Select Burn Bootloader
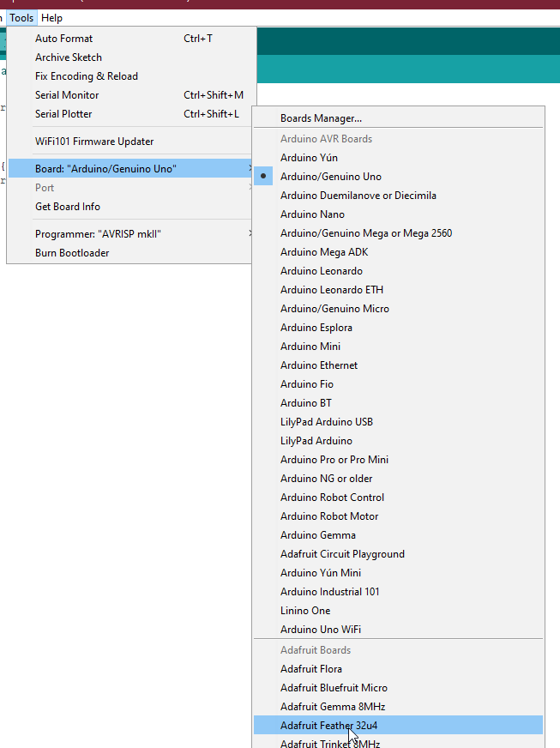This screenshot has width=560, height=748. click(x=129, y=253)
